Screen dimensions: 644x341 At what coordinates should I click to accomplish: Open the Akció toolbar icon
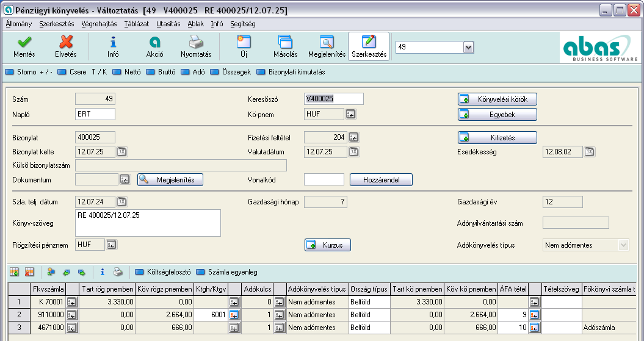point(155,42)
